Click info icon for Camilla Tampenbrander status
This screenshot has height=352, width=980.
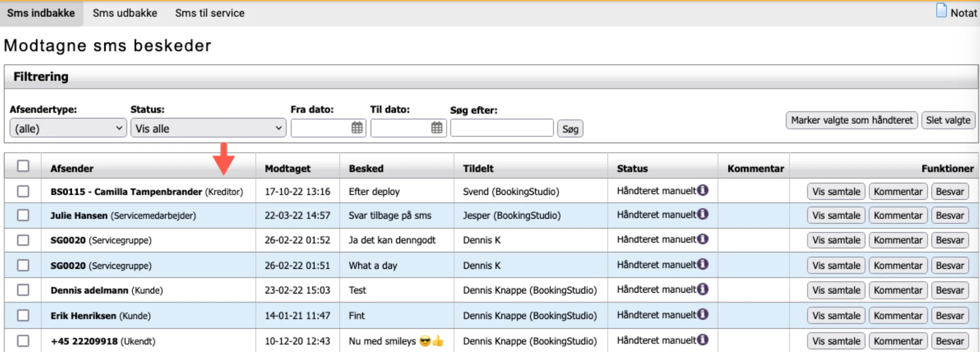(x=703, y=190)
